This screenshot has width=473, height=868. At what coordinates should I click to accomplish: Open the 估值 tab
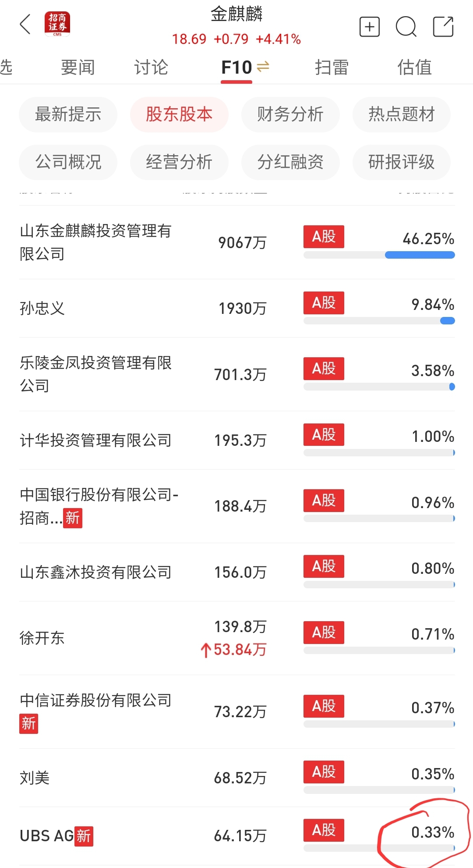coord(414,68)
